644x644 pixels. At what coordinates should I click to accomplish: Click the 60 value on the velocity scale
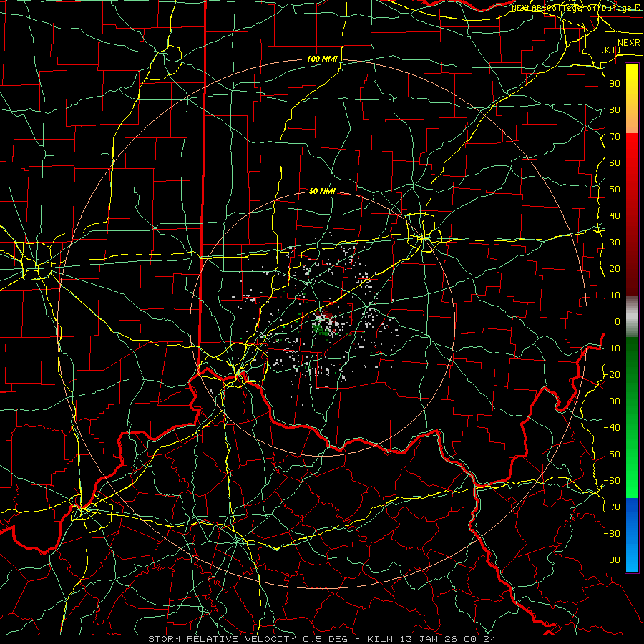click(615, 163)
